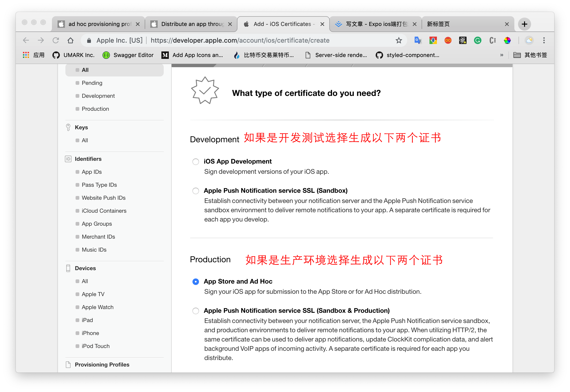This screenshot has height=392, width=570.
Task: Select iOS App Development radio button
Action: click(x=196, y=162)
